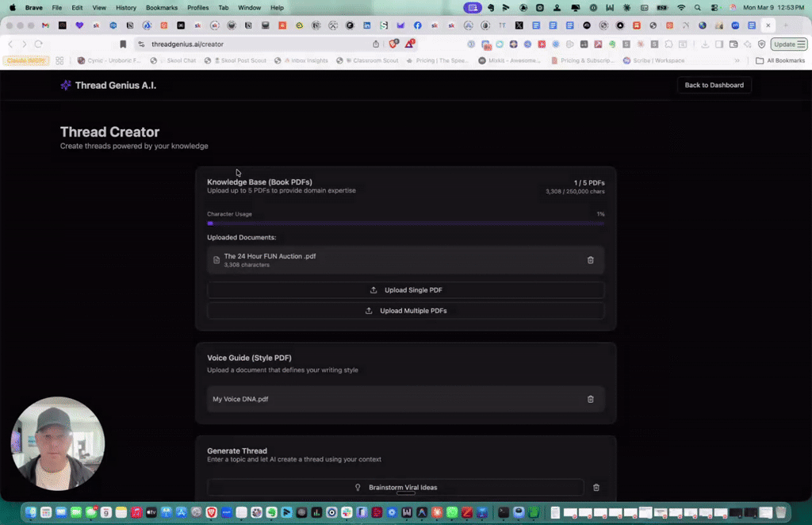Go forward using the browser forward arrow
The width and height of the screenshot is (812, 525).
[24, 44]
